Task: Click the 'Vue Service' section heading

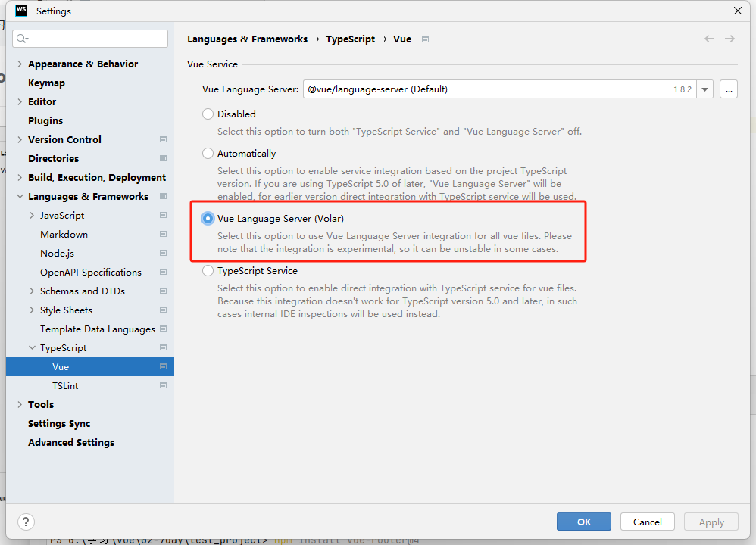Action: tap(212, 64)
